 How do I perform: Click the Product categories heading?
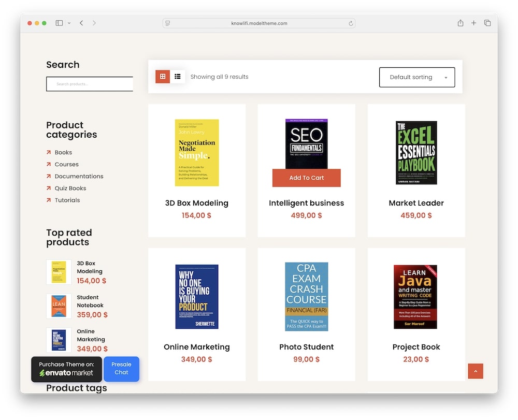tap(71, 130)
